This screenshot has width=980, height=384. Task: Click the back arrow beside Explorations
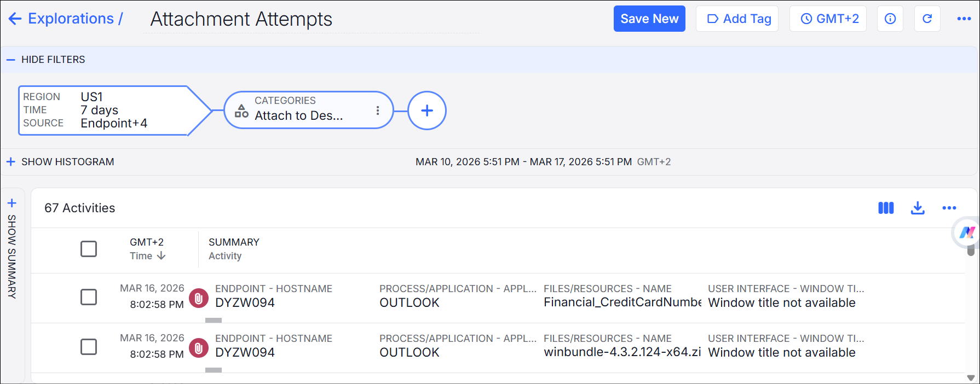15,19
